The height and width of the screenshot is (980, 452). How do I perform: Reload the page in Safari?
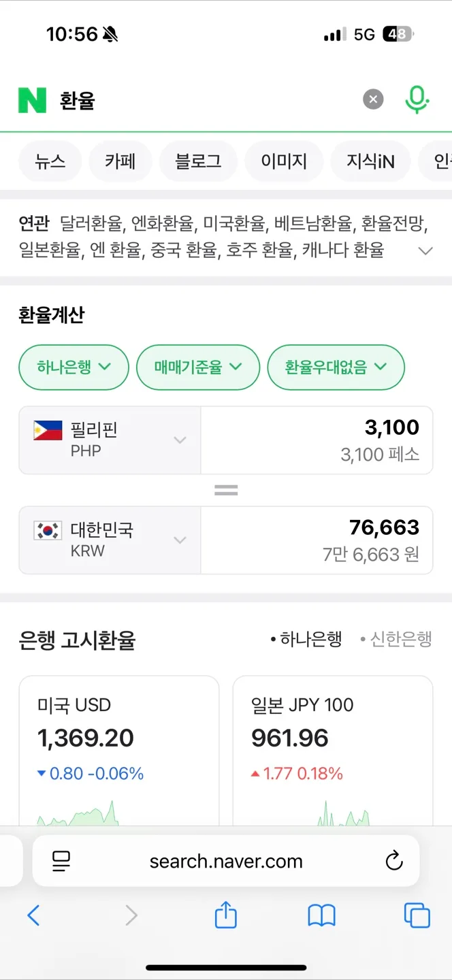394,861
